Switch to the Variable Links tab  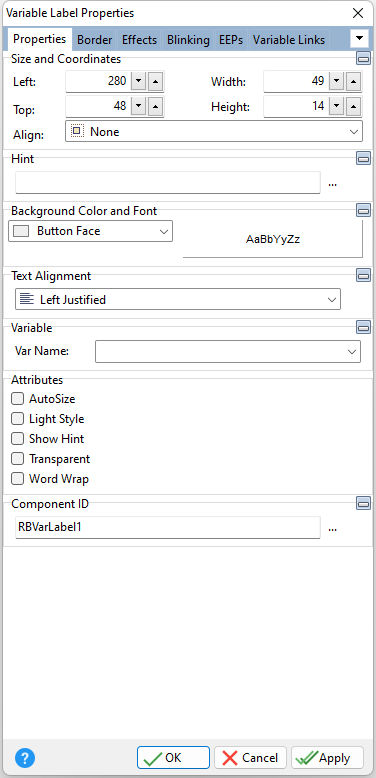pyautogui.click(x=289, y=40)
